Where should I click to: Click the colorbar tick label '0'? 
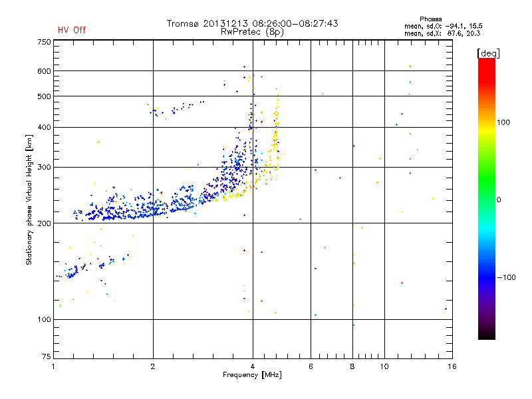[499, 200]
